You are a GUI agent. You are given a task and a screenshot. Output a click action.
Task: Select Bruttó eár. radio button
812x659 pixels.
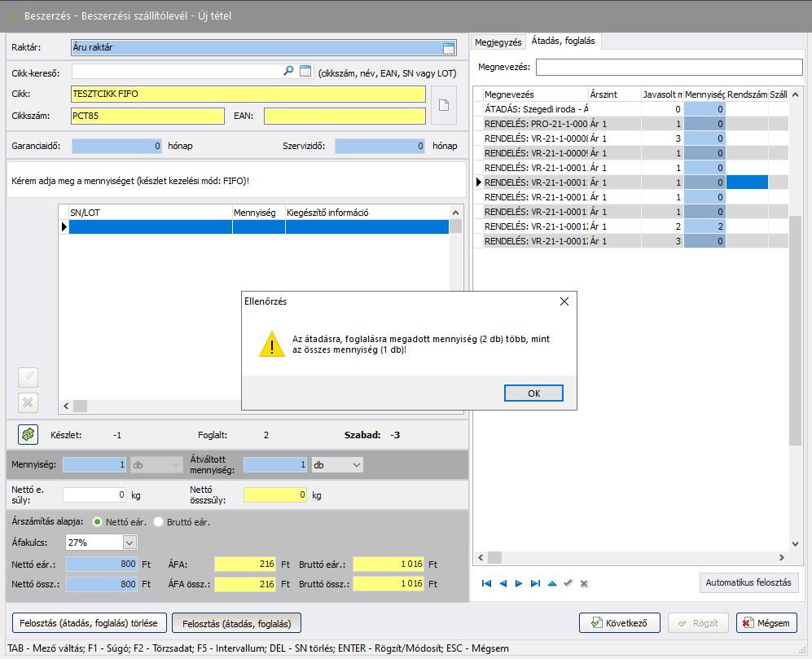(159, 521)
